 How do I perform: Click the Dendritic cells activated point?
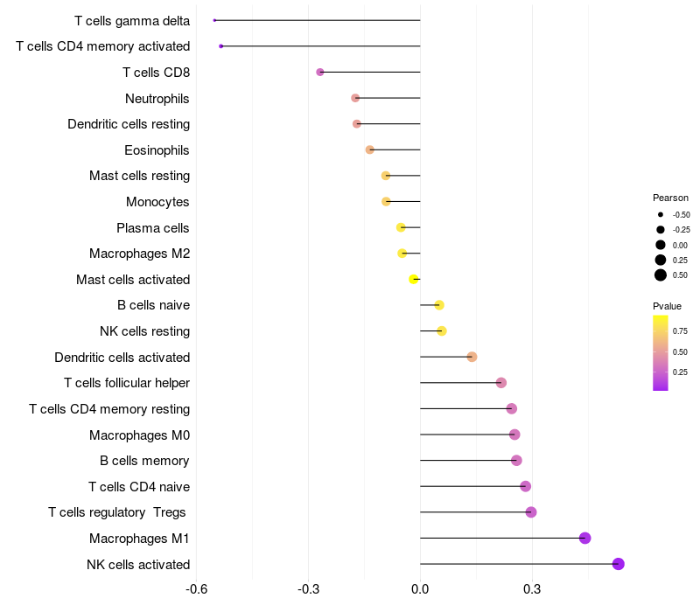[472, 357]
